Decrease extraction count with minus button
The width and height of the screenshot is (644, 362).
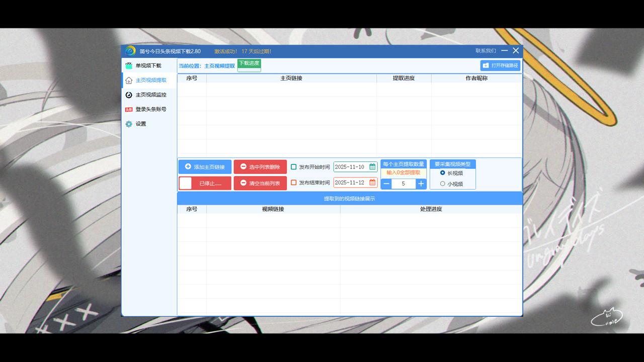click(x=386, y=184)
